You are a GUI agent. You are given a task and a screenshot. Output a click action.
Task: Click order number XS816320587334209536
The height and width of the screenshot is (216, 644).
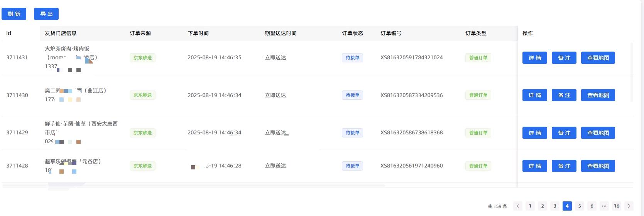412,95
